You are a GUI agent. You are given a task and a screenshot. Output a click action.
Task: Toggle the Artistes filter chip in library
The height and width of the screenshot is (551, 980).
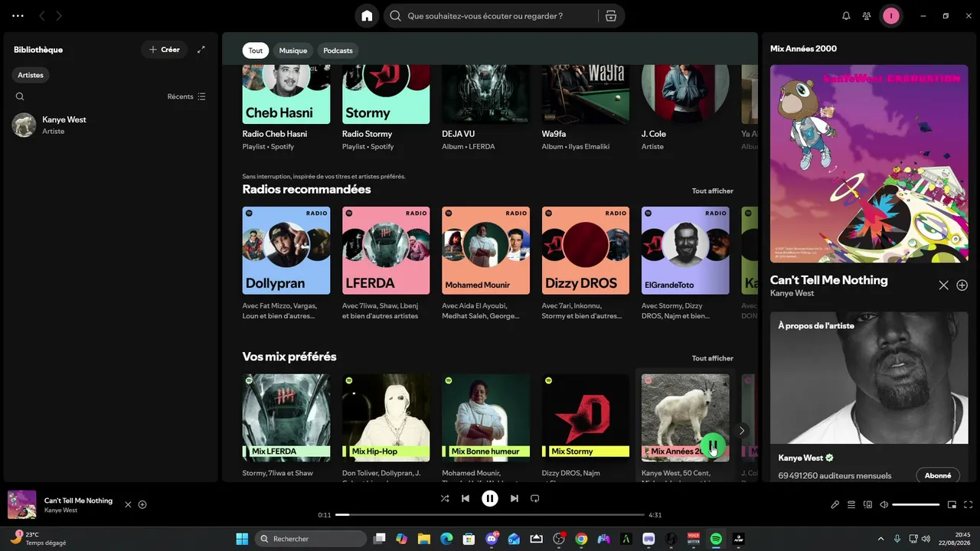(x=31, y=75)
